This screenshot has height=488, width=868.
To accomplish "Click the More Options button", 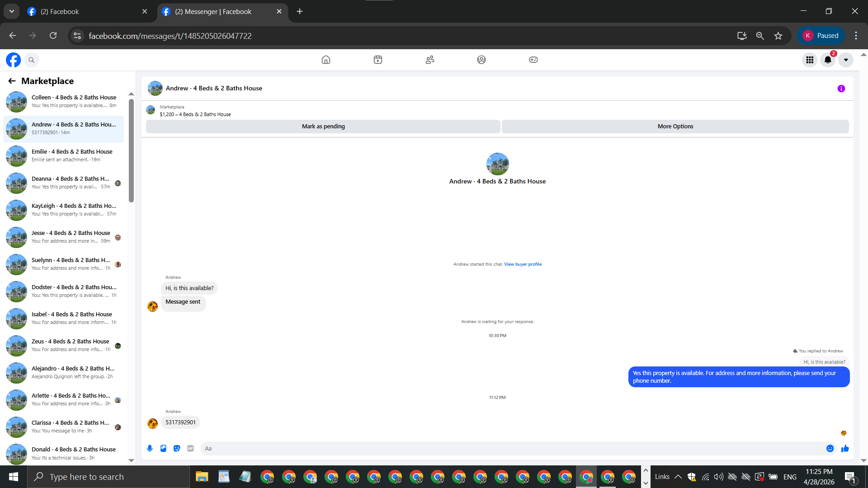I will coord(675,127).
